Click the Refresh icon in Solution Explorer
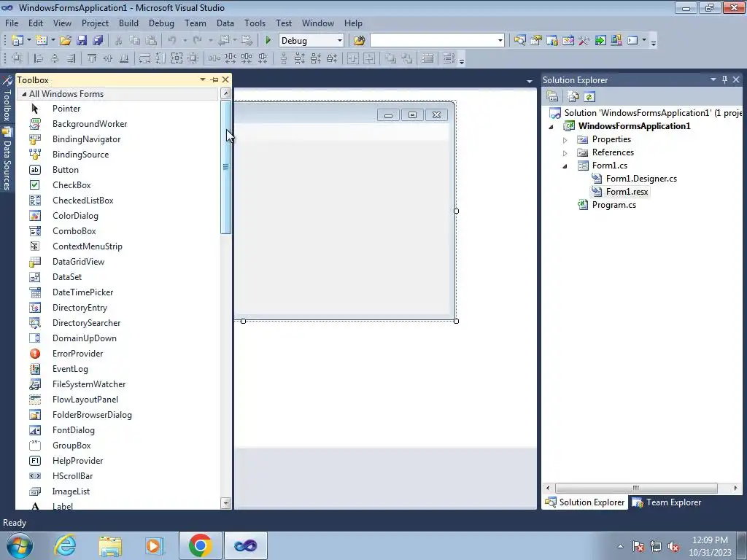This screenshot has height=560, width=747. (589, 97)
